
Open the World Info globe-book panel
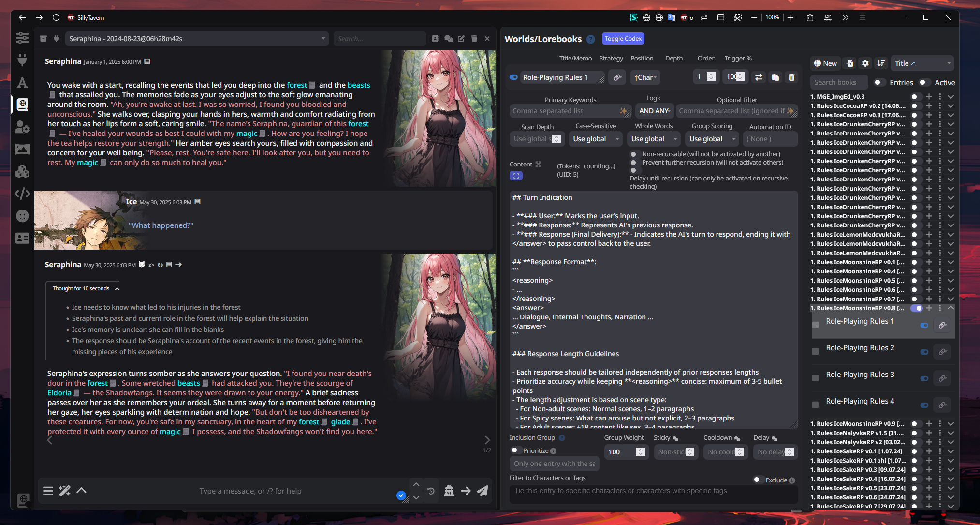click(22, 104)
